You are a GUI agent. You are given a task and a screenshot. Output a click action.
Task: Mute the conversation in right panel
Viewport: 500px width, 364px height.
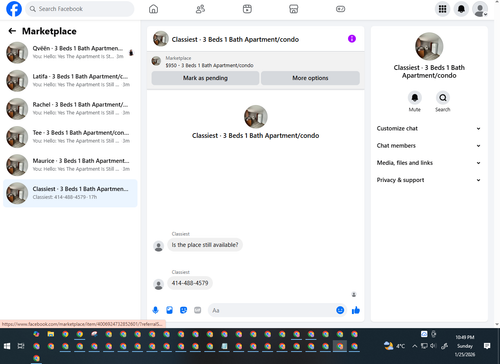click(x=415, y=98)
